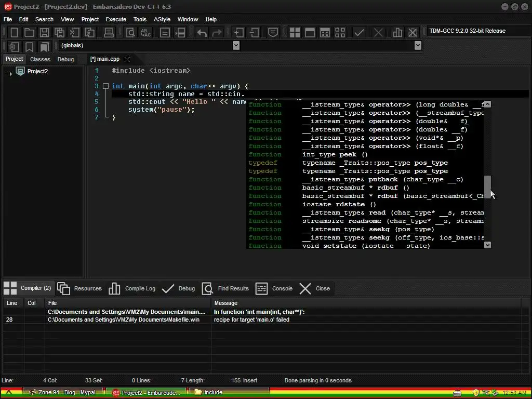Open the Help menu
Viewport: 532px width, 399px height.
(211, 19)
